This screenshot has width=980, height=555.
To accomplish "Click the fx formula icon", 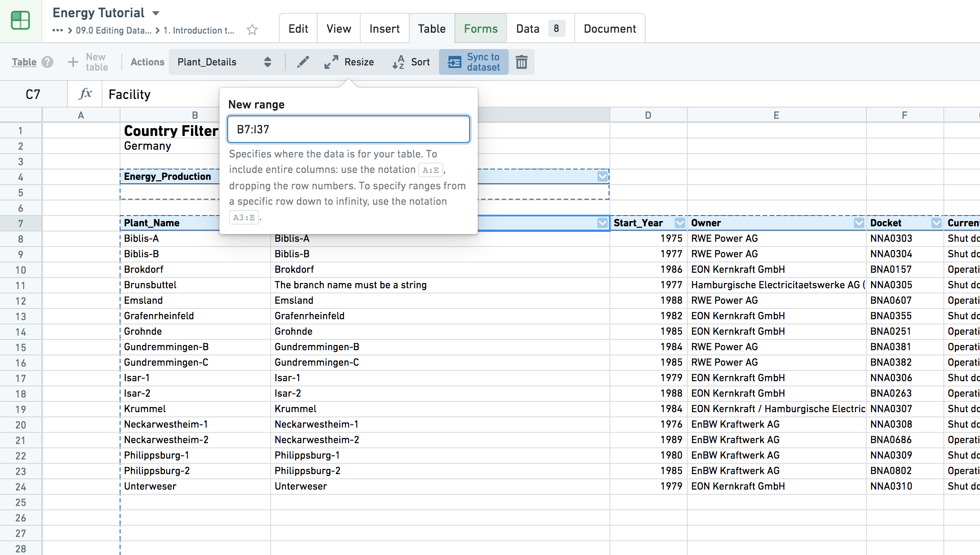I will [85, 94].
